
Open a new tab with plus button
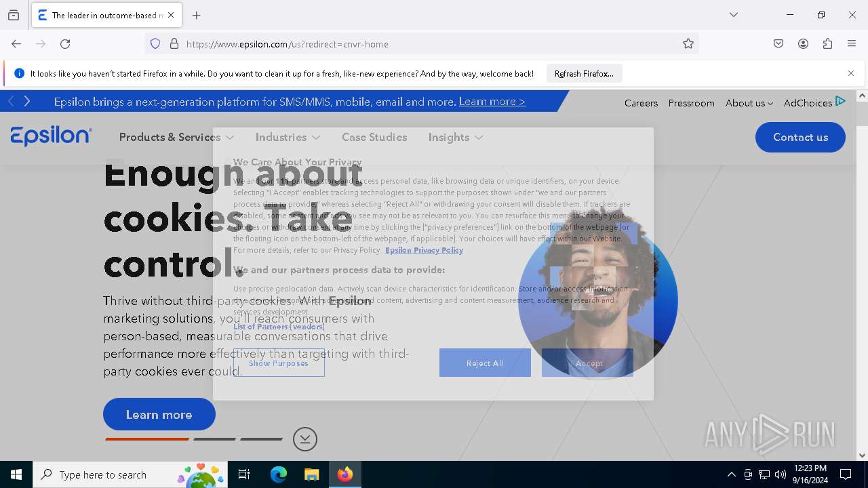(197, 15)
